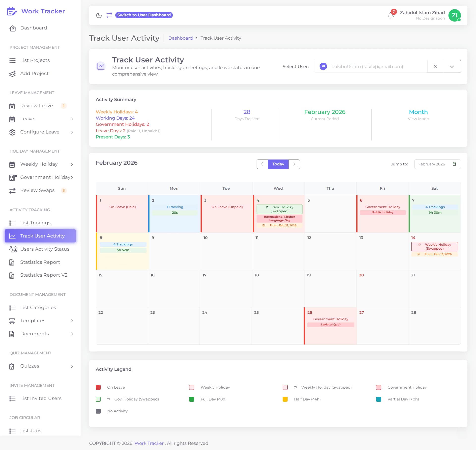Click the Today button

pyautogui.click(x=278, y=164)
